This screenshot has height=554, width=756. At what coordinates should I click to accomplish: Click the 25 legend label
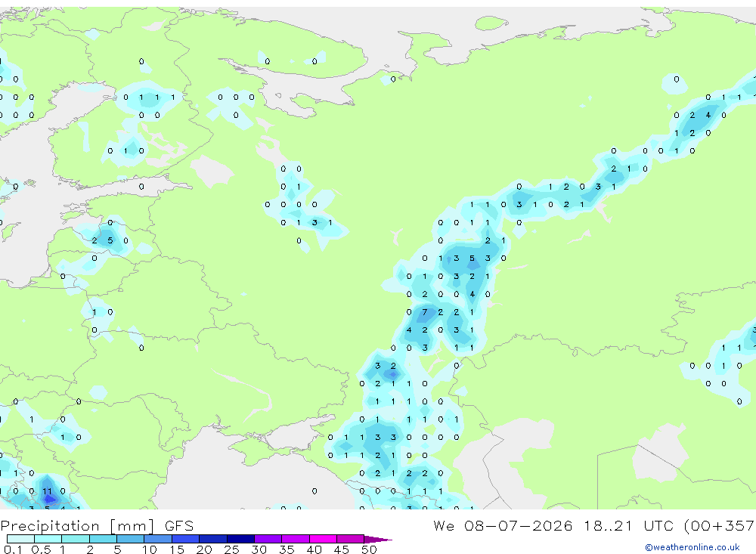coord(231,549)
